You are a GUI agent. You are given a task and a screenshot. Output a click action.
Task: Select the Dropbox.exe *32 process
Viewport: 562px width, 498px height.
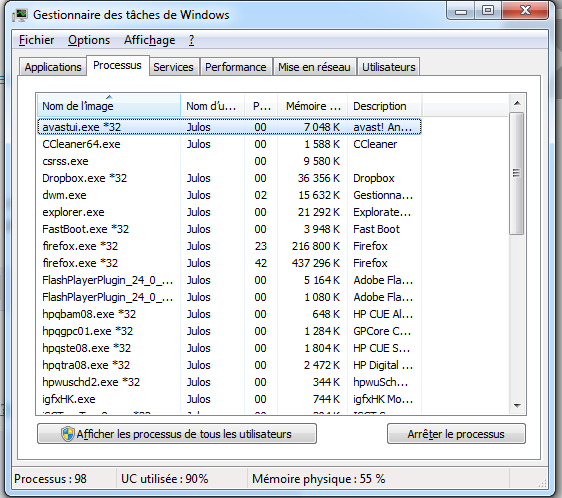pyautogui.click(x=229, y=178)
